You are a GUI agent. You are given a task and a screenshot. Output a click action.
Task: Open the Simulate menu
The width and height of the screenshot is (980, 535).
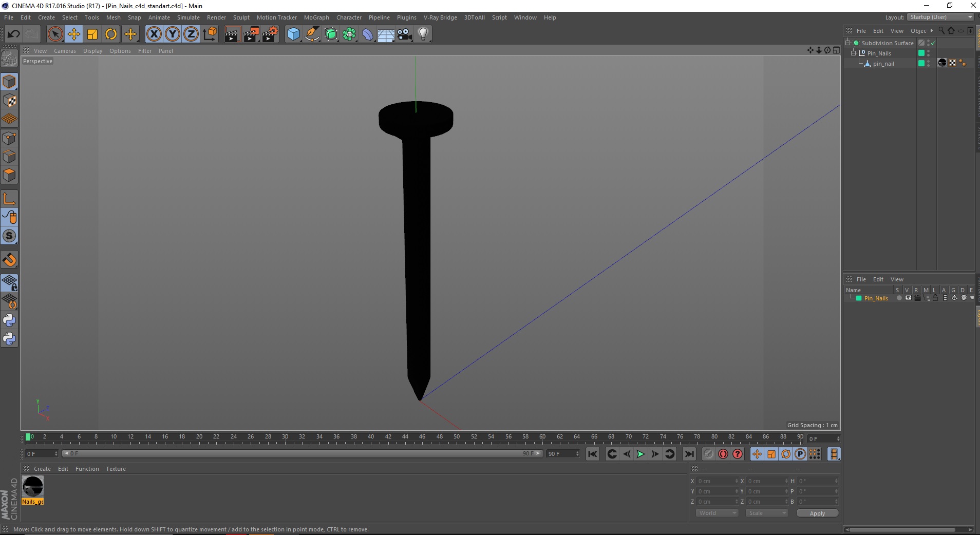[189, 17]
